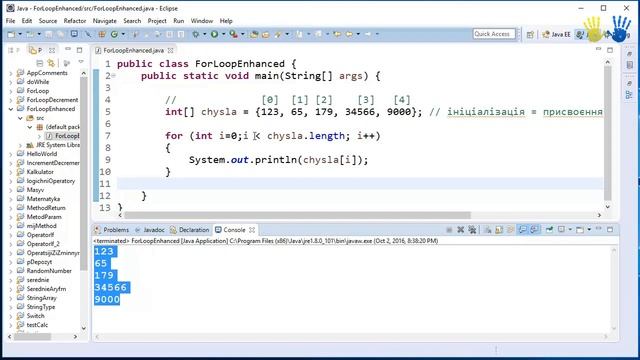The image size is (640, 360).
Task: Click the Display Selected Console icon
Action: click(561, 230)
